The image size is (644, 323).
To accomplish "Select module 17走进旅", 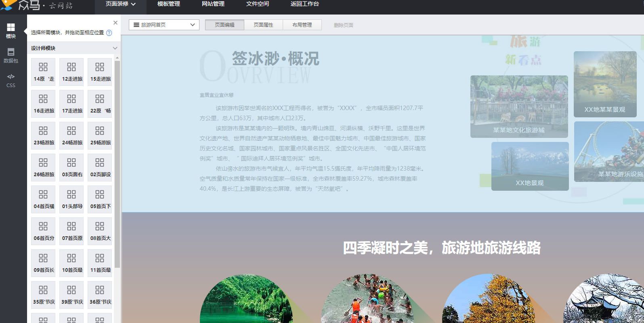I will click(71, 104).
